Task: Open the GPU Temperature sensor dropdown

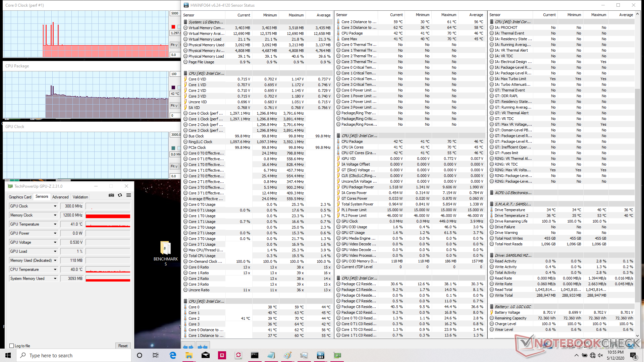Action: point(55,224)
